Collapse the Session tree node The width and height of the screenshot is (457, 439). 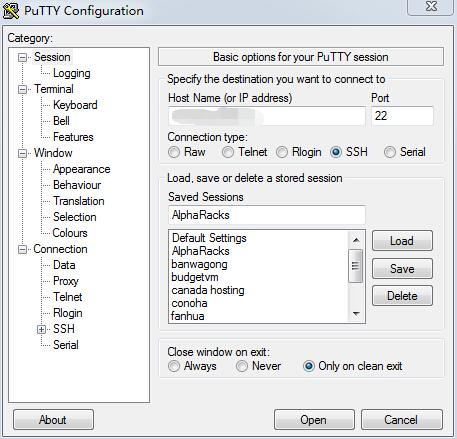[x=22, y=57]
